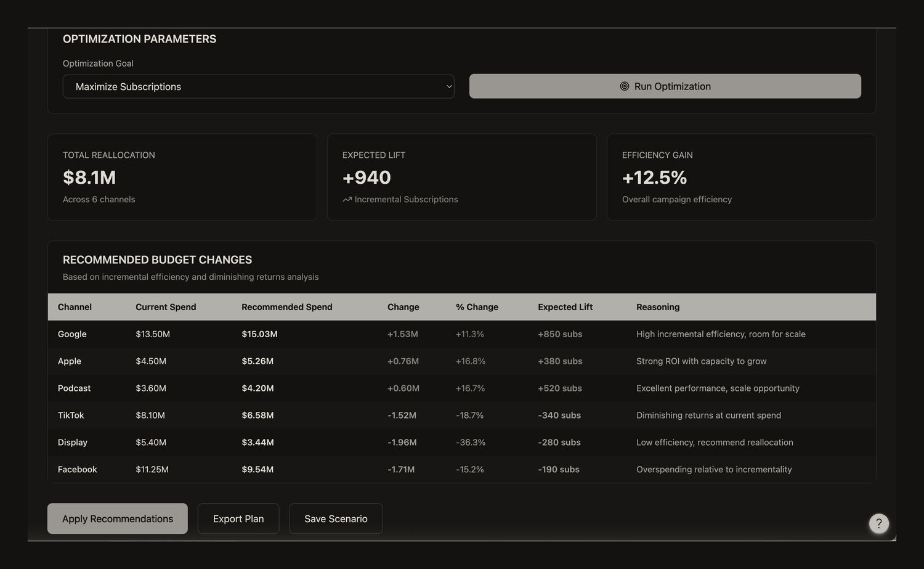Screen dimensions: 924x569
Task: Click the Facebook row recommended spend $9.54M
Action: [x=257, y=470]
